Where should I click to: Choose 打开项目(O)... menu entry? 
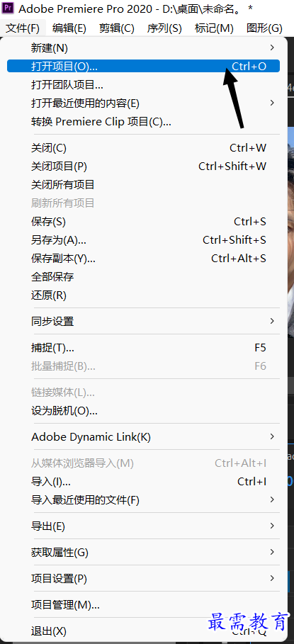point(143,66)
